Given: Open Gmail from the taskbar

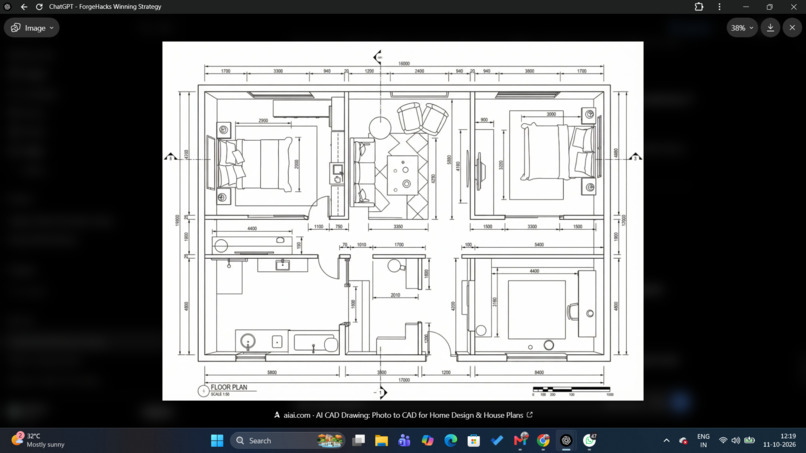Looking at the screenshot, I should coord(520,441).
